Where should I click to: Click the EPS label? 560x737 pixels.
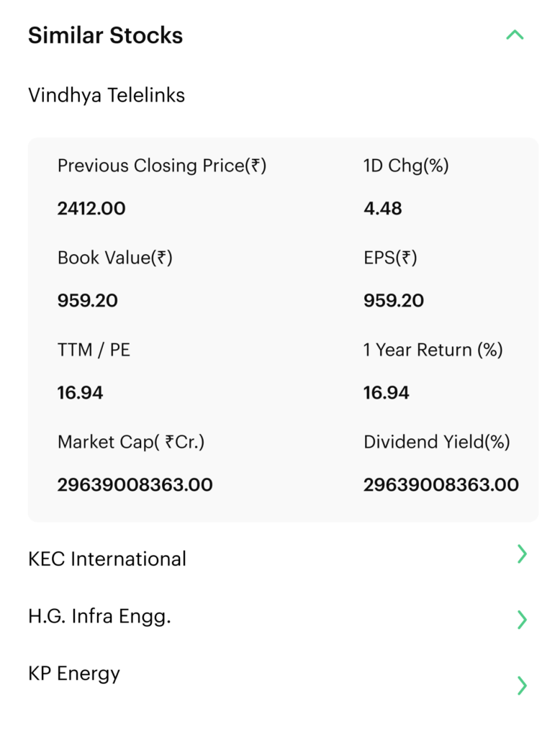[390, 258]
